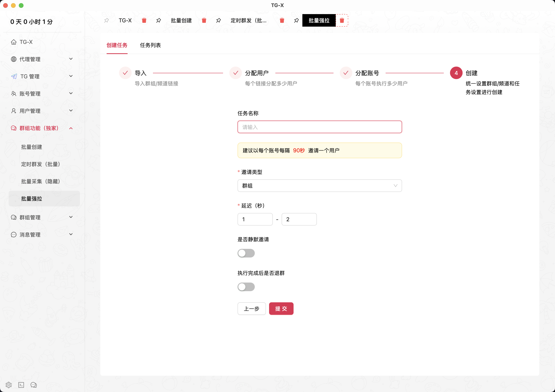Close the 定时群发 tab with trash icon
Image resolution: width=555 pixels, height=392 pixels.
(282, 21)
